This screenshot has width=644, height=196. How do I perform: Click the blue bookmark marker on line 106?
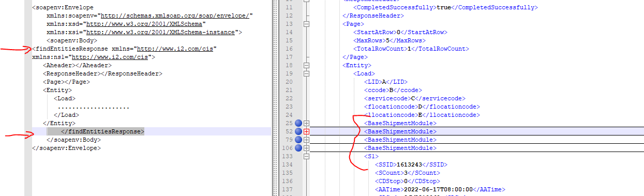[298, 148]
